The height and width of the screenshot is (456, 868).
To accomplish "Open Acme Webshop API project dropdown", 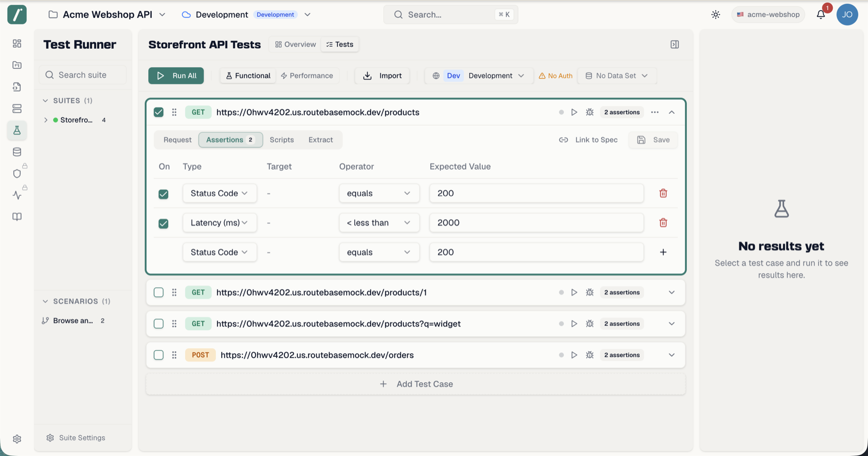I will [107, 15].
